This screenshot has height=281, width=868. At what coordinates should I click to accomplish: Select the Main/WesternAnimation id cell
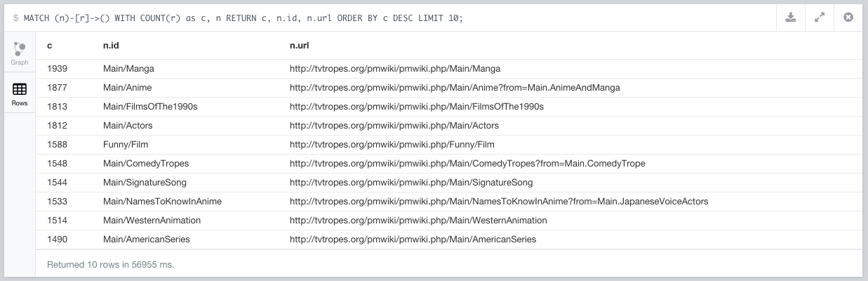coord(152,221)
